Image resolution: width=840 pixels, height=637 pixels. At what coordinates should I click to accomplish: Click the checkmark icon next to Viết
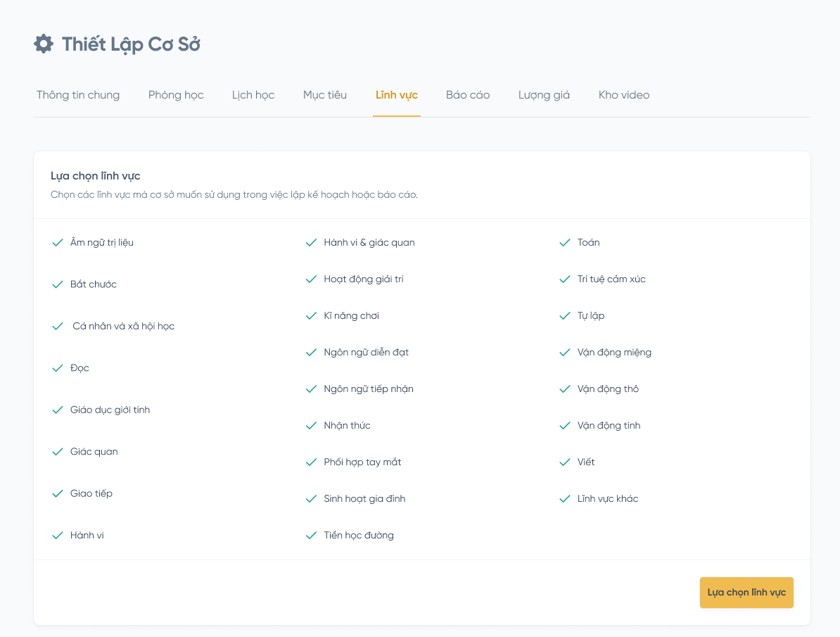[564, 462]
